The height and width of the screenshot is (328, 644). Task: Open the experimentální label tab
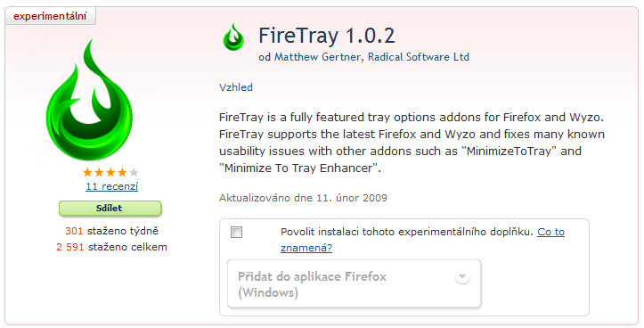(50, 16)
